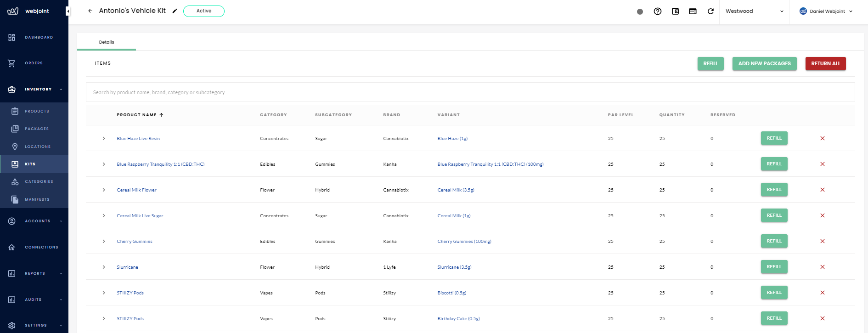The width and height of the screenshot is (868, 333).
Task: Click the product search input field
Action: (470, 92)
